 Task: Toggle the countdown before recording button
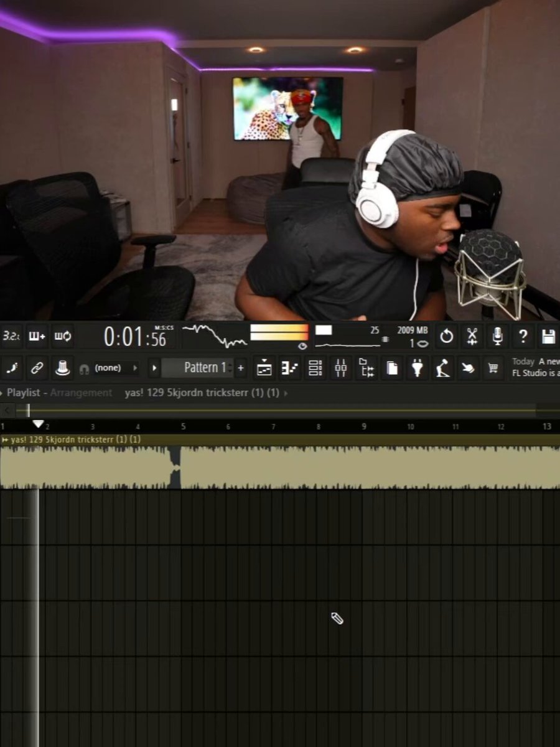click(11, 336)
